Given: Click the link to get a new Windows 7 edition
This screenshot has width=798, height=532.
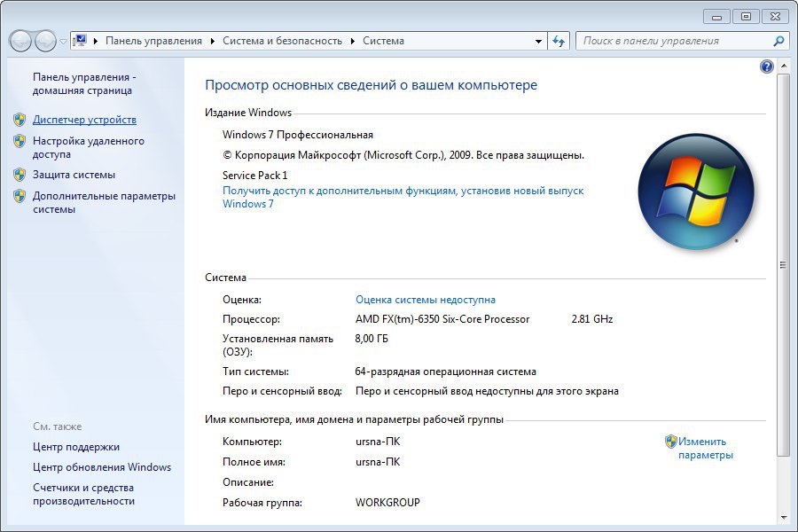Looking at the screenshot, I should (403, 197).
